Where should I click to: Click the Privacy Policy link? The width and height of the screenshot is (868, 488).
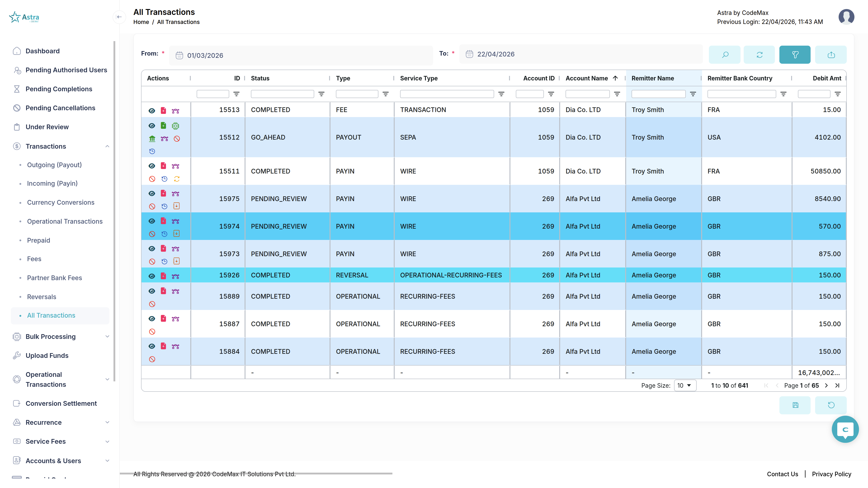click(x=831, y=474)
